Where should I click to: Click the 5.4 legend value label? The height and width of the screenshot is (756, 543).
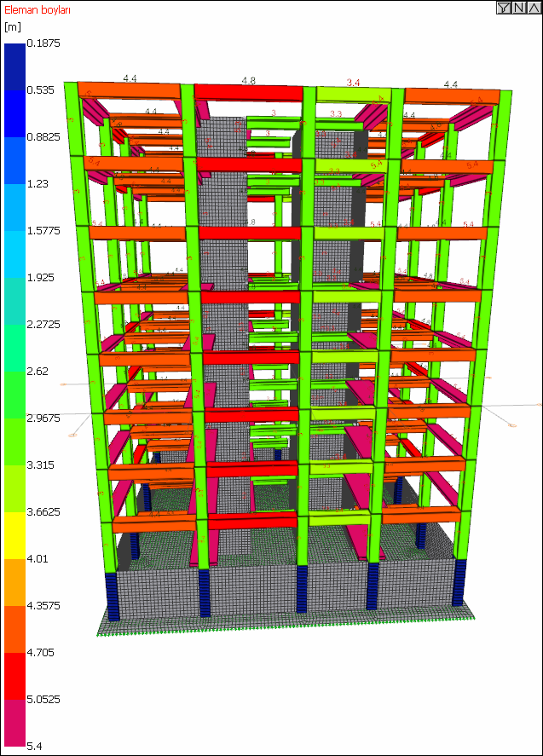[35, 747]
